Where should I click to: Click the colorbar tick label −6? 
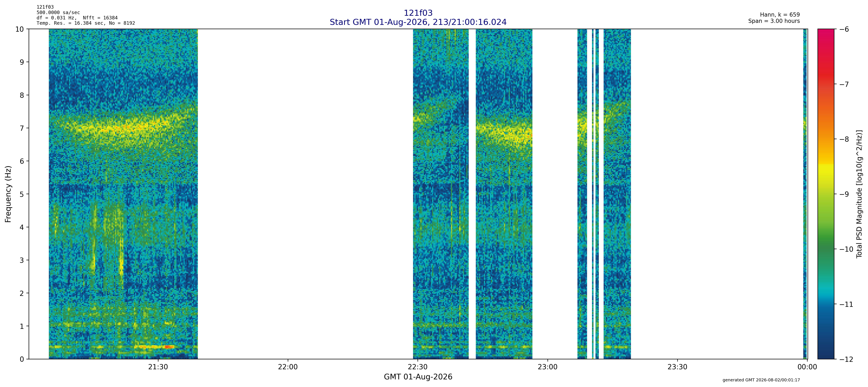click(x=844, y=29)
